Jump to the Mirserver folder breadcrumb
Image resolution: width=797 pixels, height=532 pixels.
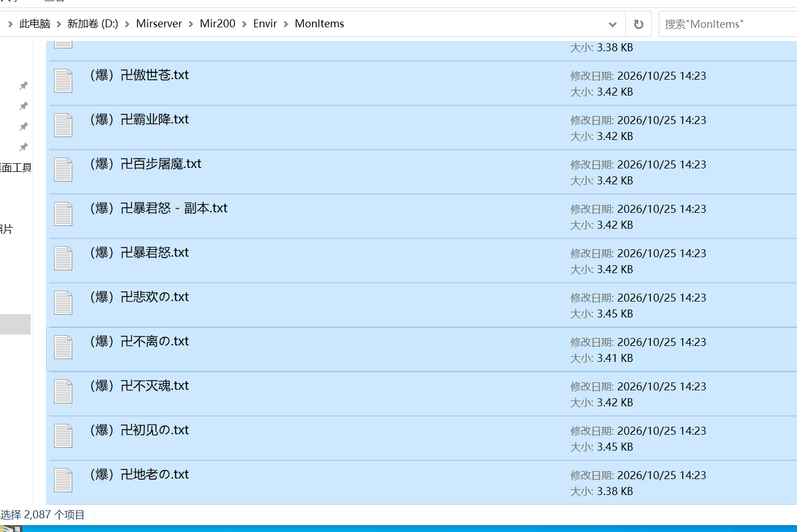(159, 24)
